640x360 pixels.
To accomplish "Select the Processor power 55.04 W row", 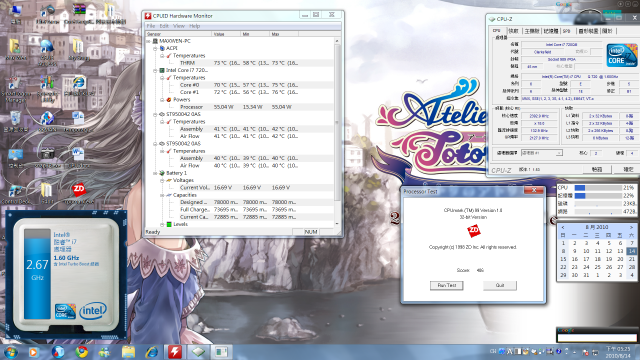I will [x=240, y=107].
